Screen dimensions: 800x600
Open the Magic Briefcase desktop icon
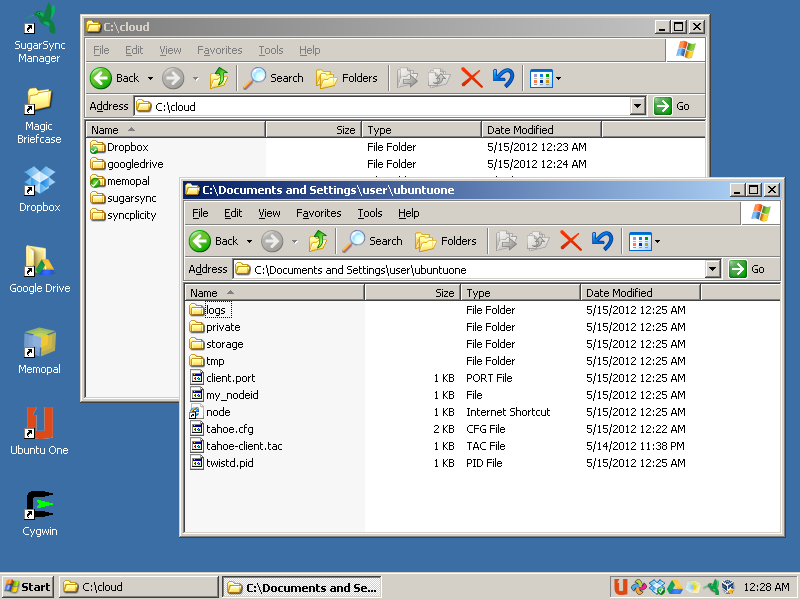click(x=39, y=116)
